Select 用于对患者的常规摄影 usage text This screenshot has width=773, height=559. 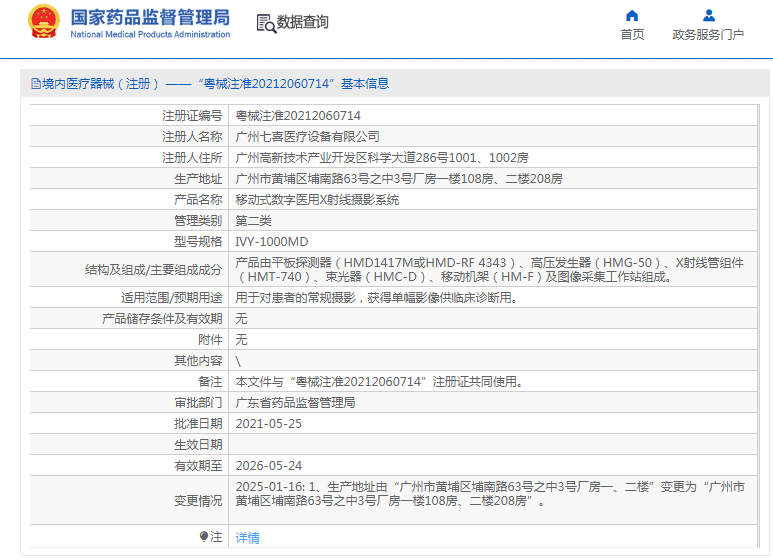pyautogui.click(x=377, y=298)
